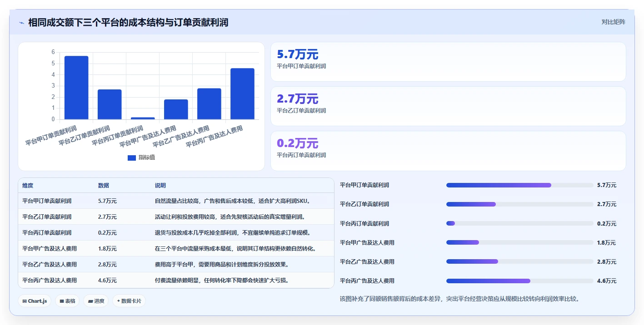The height and width of the screenshot is (325, 644).
Task: Click the 平台丙广告及达人费用 chart bar
Action: [242, 94]
